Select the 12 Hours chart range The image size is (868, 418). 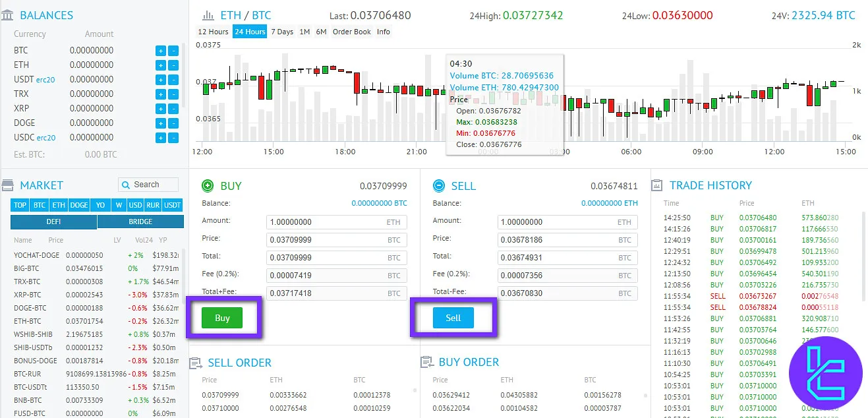(214, 32)
